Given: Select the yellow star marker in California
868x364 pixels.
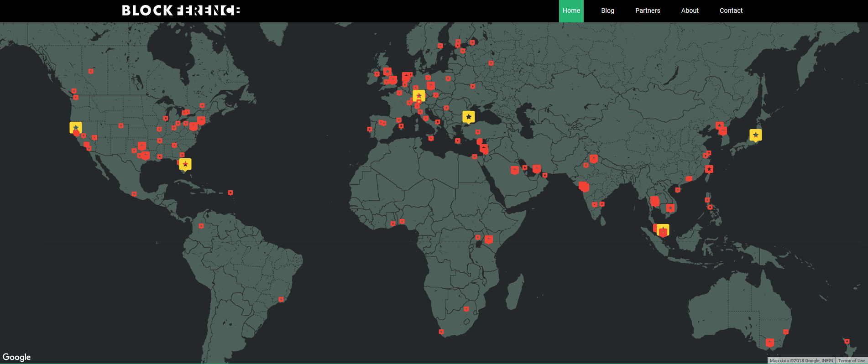Looking at the screenshot, I should 76,128.
